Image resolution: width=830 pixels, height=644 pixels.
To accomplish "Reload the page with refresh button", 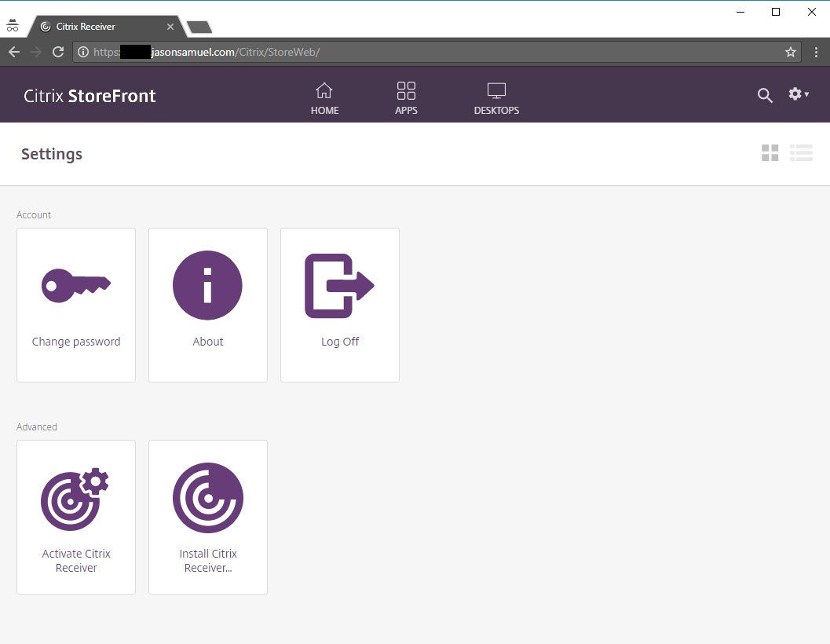I will click(x=58, y=52).
